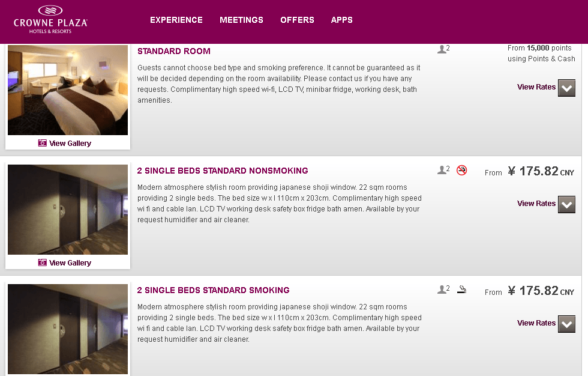The image size is (588, 376).
Task: Click guest occupancy icon for Nonsmoking room
Action: pyautogui.click(x=443, y=169)
